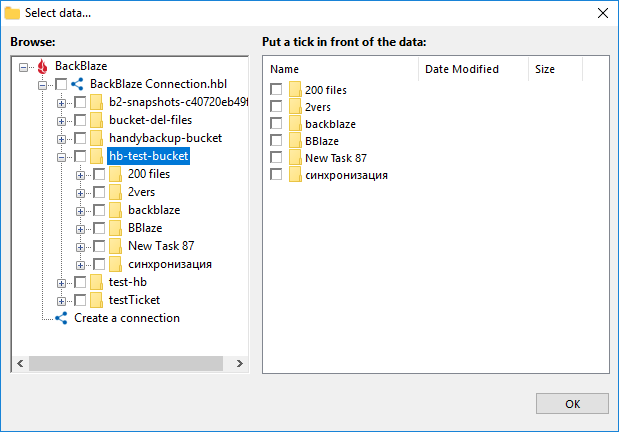Click BBlaze folder icon in right list

point(295,141)
